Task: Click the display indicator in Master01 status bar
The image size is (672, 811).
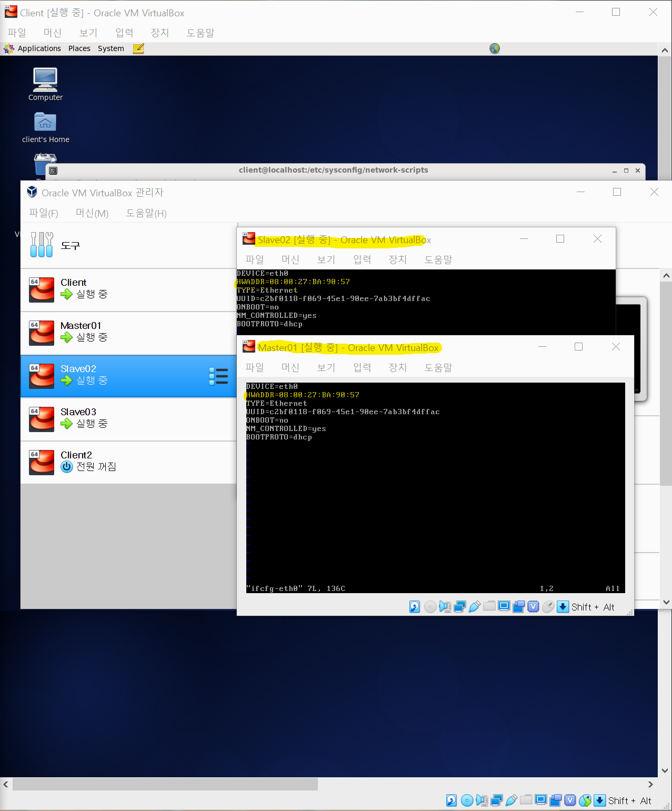Action: pos(504,606)
